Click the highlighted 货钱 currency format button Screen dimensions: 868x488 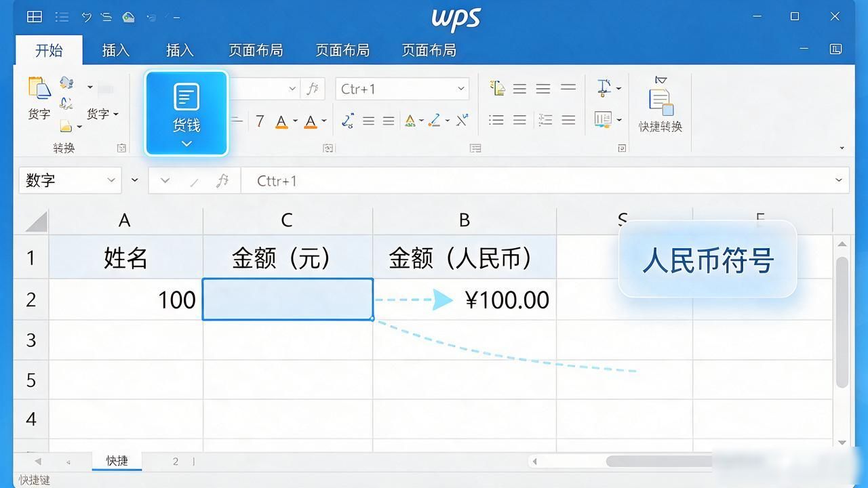[186, 114]
